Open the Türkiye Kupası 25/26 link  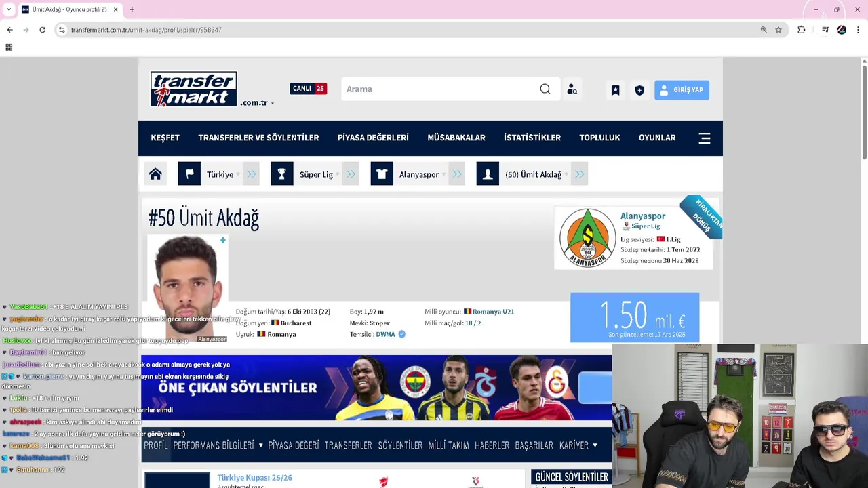(x=255, y=478)
